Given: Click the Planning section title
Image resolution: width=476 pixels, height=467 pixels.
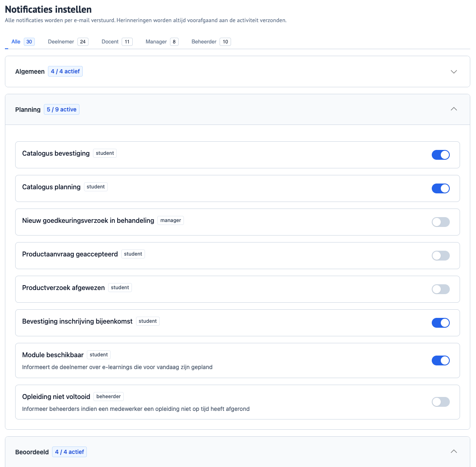Looking at the screenshot, I should coord(28,110).
